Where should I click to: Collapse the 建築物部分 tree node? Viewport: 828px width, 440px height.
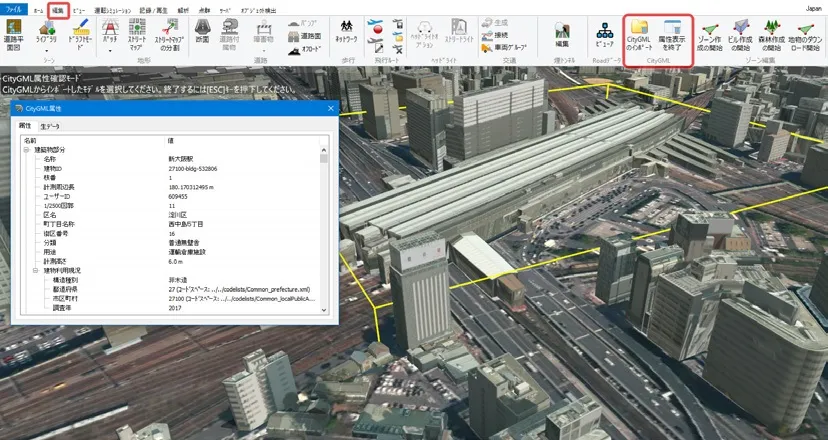[x=27, y=150]
